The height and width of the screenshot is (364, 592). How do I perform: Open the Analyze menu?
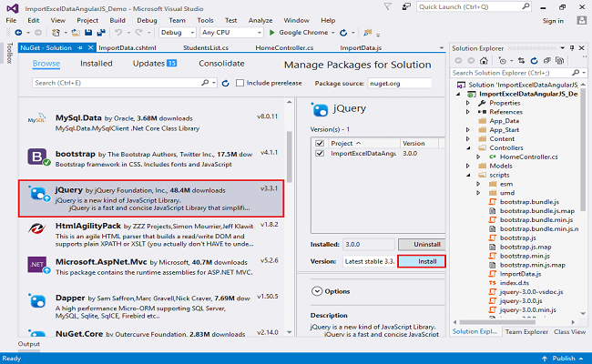[x=260, y=20]
